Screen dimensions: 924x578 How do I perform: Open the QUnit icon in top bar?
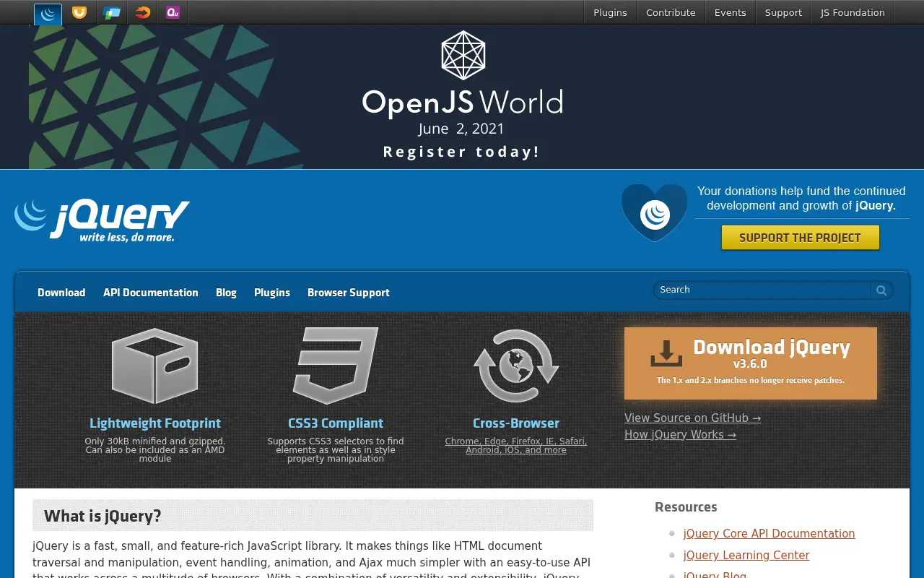(x=173, y=12)
